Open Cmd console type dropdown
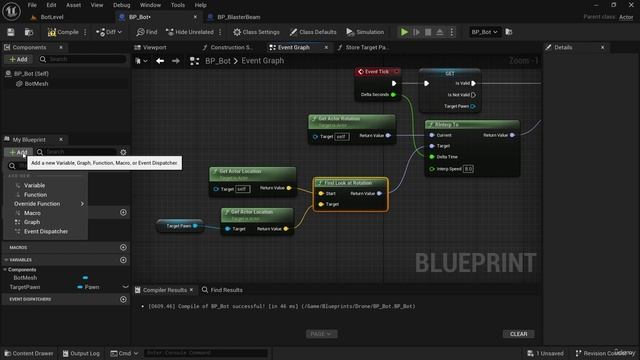 tap(124, 353)
